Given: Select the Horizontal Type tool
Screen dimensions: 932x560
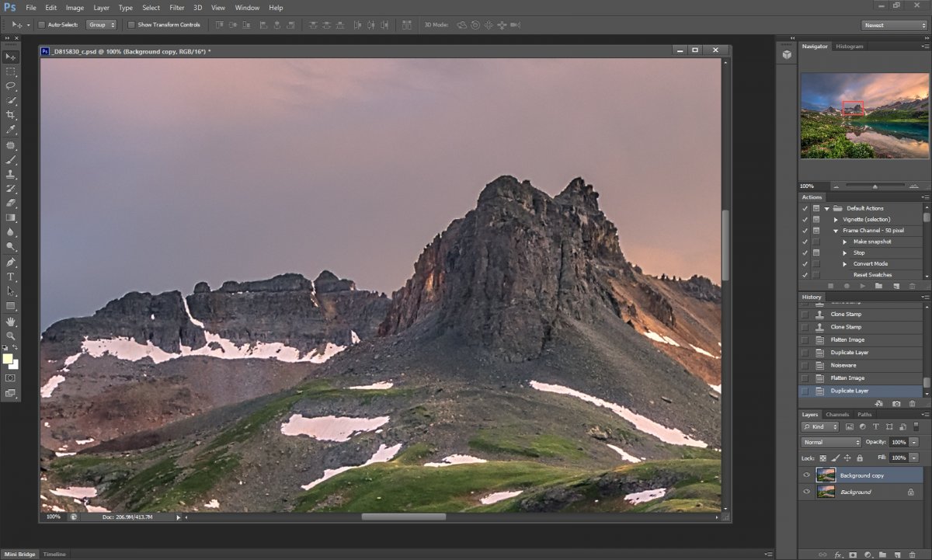Looking at the screenshot, I should pos(11,277).
